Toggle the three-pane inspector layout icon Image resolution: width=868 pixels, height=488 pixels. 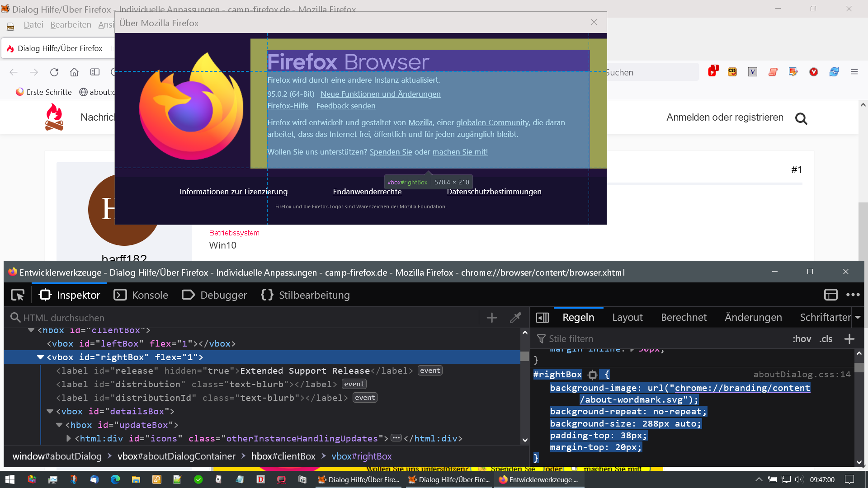coord(542,318)
